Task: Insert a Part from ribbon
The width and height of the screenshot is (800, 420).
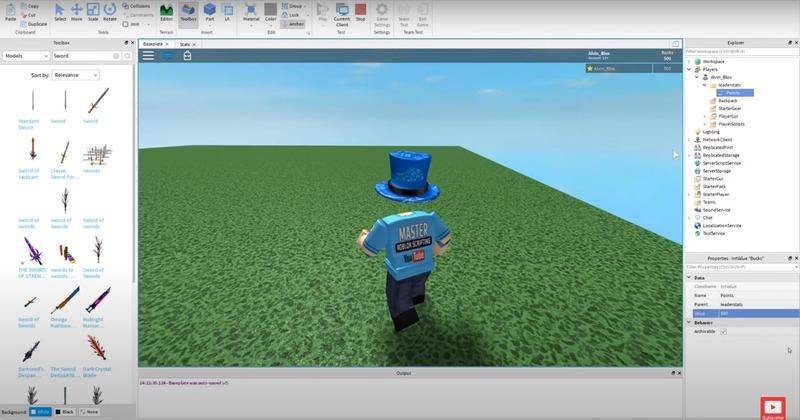Action: (x=210, y=12)
